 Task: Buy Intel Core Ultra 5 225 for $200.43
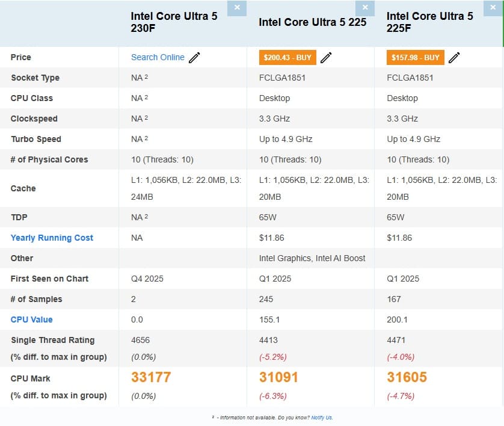[x=287, y=57]
